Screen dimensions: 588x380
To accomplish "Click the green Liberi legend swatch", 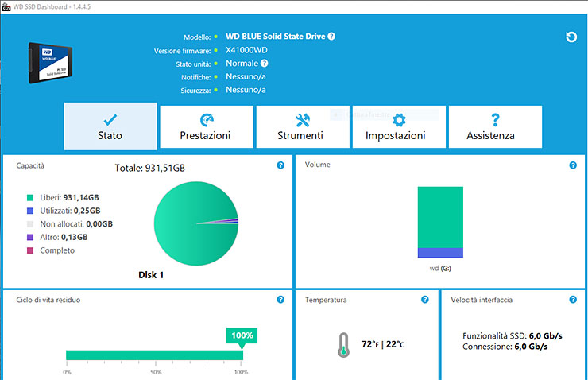I will click(29, 197).
